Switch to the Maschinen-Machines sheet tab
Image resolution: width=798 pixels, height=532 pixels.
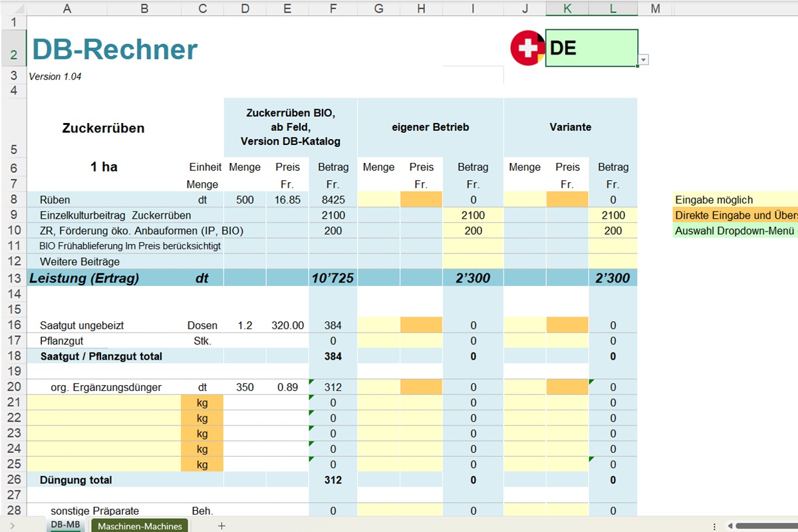[x=140, y=525]
